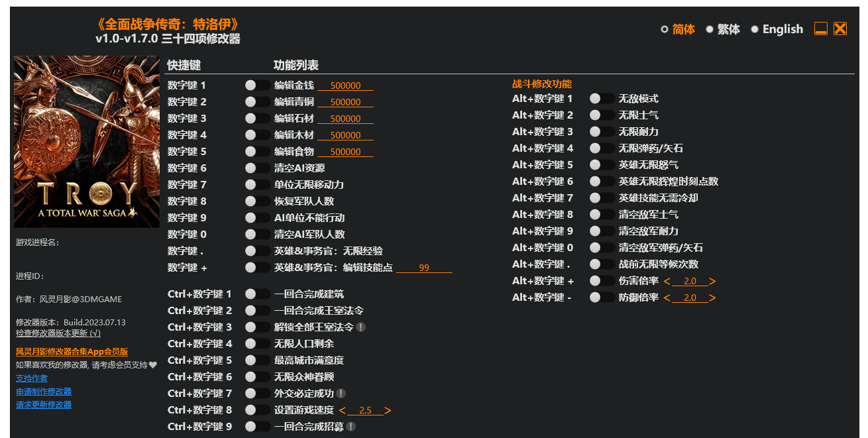The image size is (868, 438).
Task: Enable 无限人口剩余 toggle
Action: tap(257, 344)
